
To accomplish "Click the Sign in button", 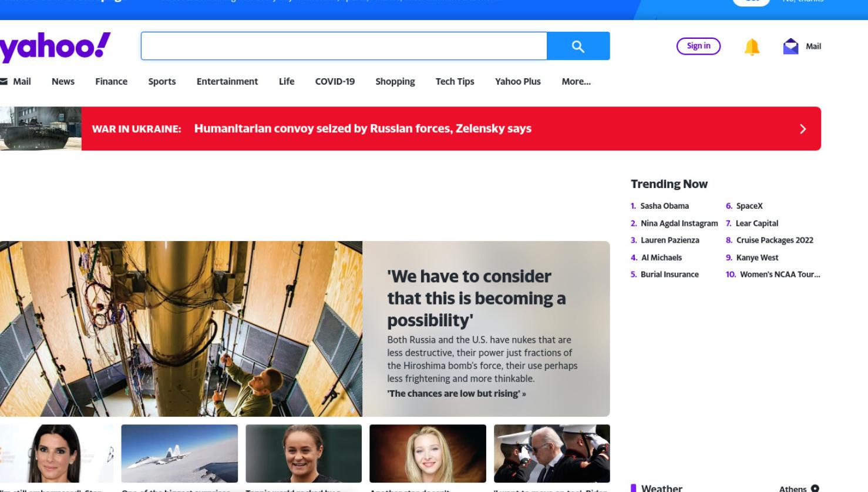I will (698, 46).
